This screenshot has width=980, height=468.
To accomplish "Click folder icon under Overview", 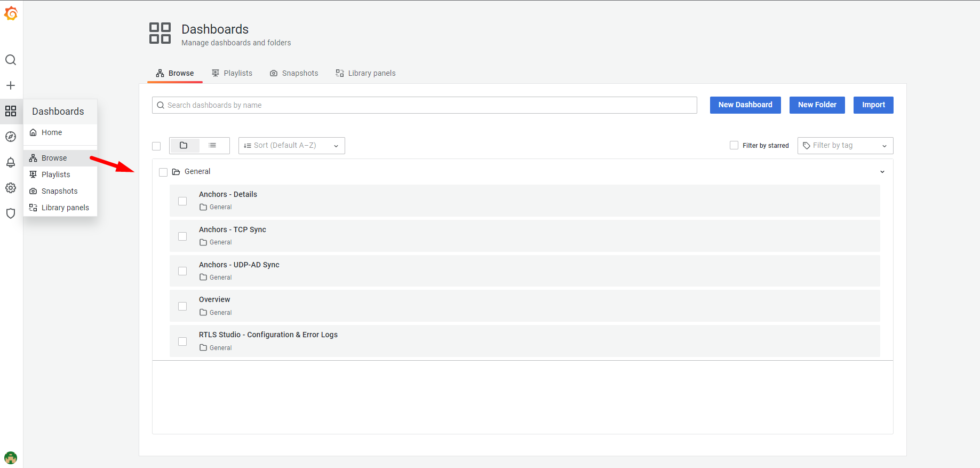I will (203, 313).
